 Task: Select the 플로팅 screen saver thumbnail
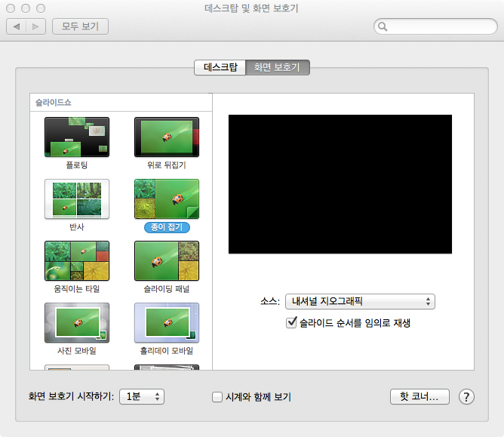tap(77, 137)
